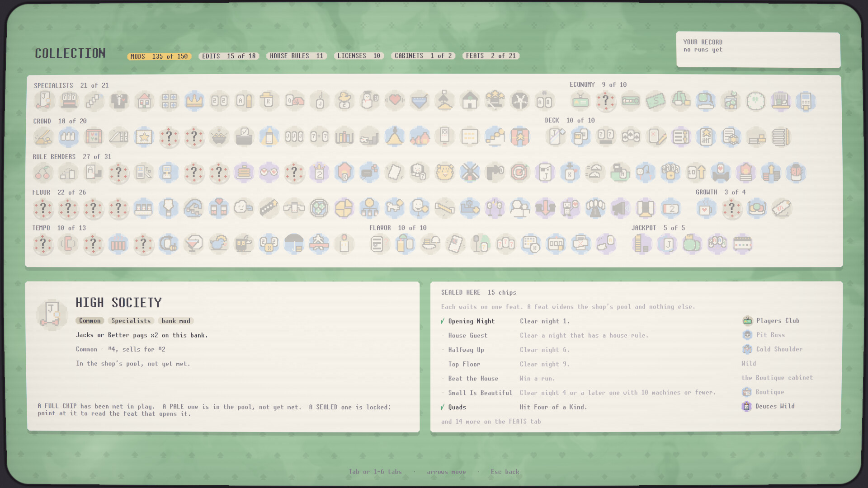
Task: Select the cocktail glass chip in Tempo
Action: click(194, 244)
